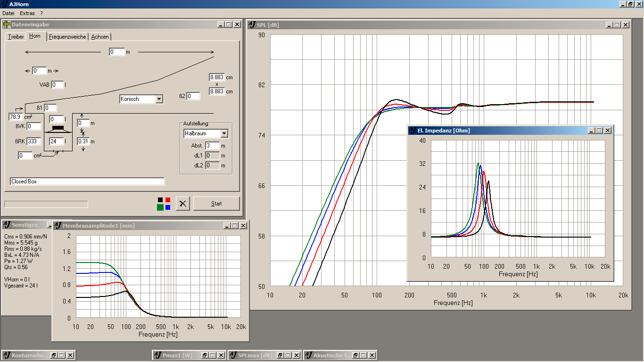Click the lower 8.883 cm mouth field
Screen dimensions: 644x362
(217, 91)
